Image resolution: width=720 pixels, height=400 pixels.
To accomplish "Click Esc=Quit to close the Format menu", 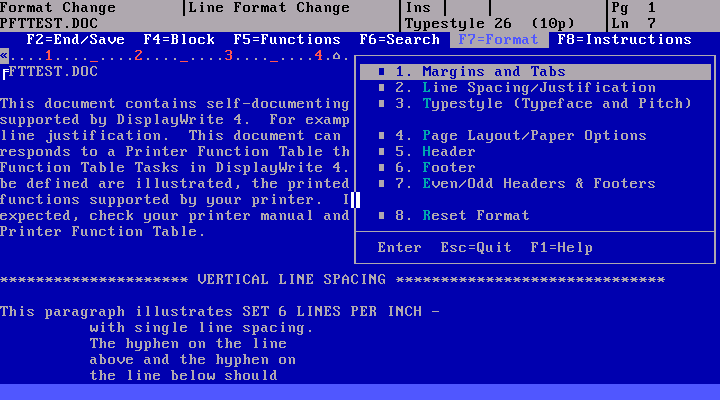I will click(x=475, y=248).
